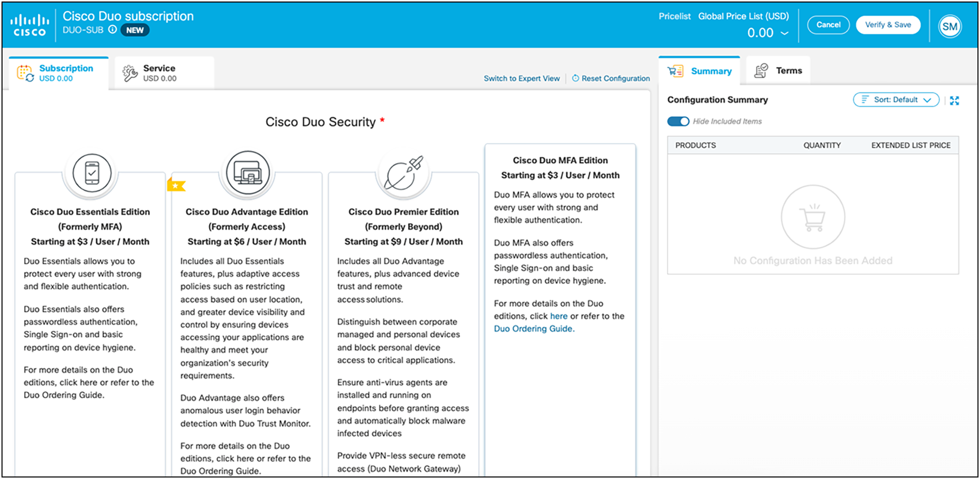
Task: Click the empty cart placeholder icon
Action: click(813, 217)
